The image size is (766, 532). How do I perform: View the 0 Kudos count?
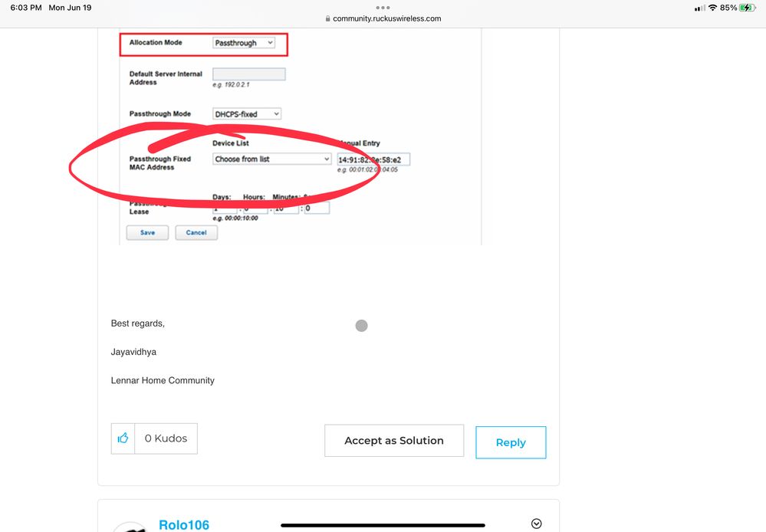[166, 438]
